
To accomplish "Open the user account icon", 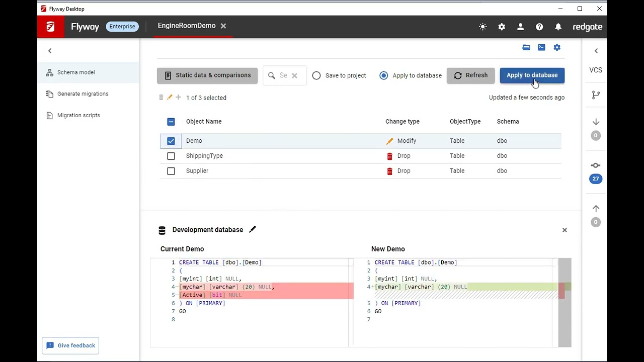I will [x=520, y=27].
